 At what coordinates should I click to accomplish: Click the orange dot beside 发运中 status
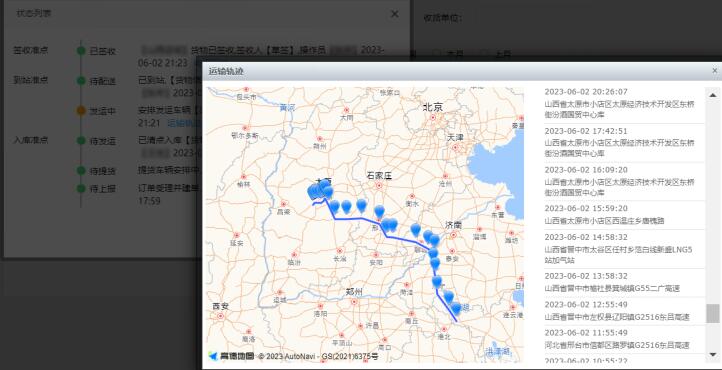click(81, 110)
